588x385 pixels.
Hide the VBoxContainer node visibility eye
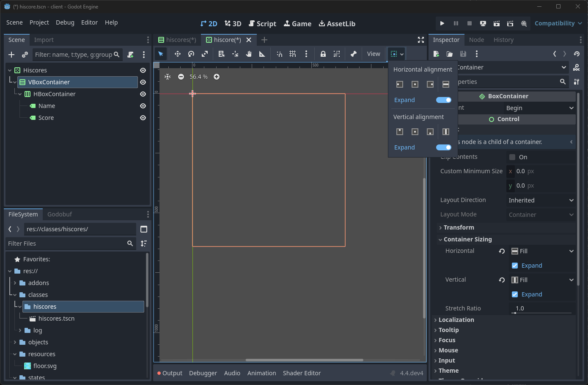pos(143,82)
